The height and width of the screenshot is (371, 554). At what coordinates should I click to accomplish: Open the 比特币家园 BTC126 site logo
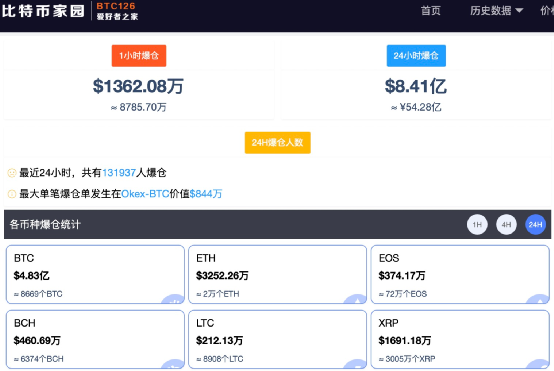(x=70, y=11)
